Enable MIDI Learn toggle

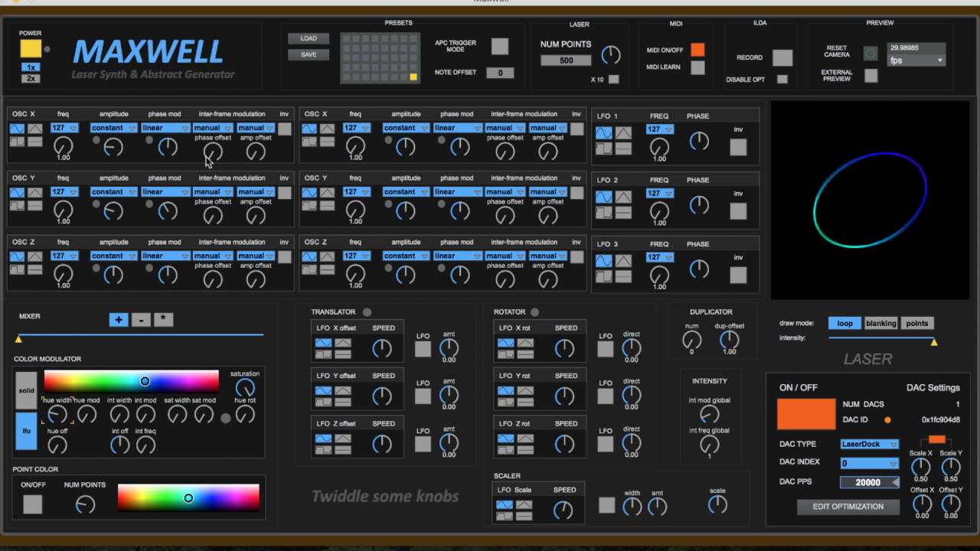click(x=697, y=67)
